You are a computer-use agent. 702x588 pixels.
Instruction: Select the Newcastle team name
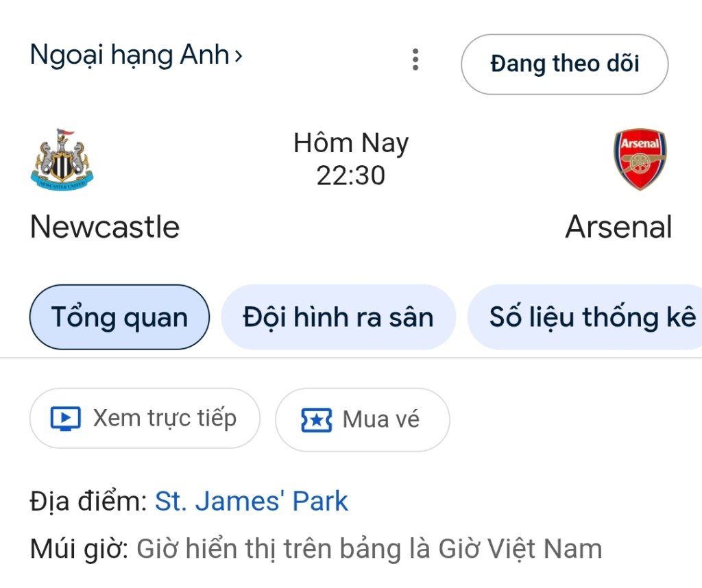pyautogui.click(x=105, y=227)
